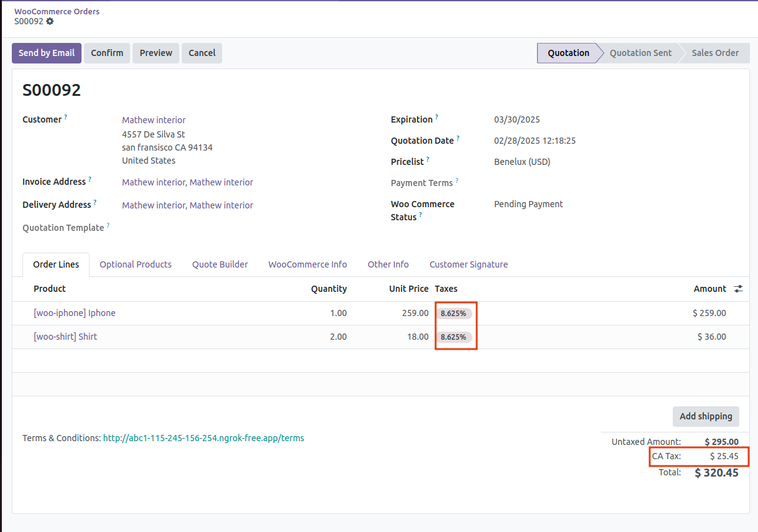Click the Shirt unit price 18.00
This screenshot has height=532, width=758.
point(418,337)
